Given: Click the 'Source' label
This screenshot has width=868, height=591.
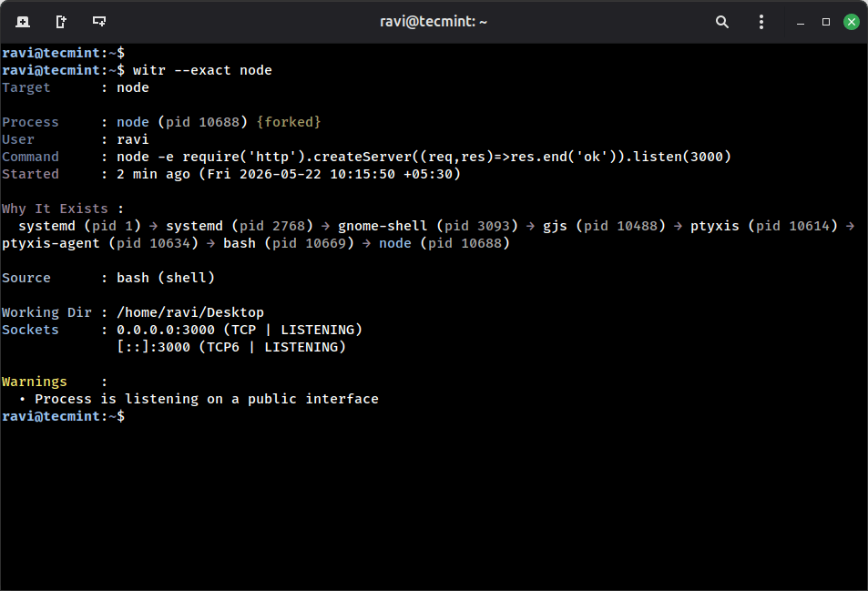Looking at the screenshot, I should (26, 278).
